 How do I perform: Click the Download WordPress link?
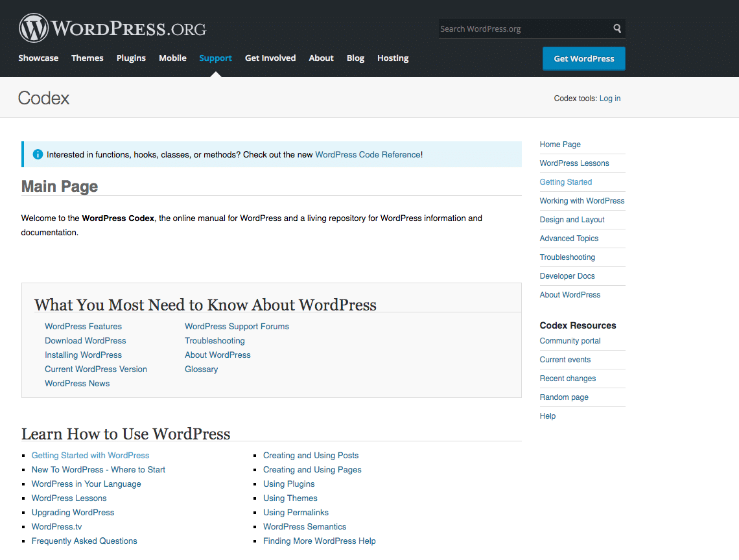85,340
